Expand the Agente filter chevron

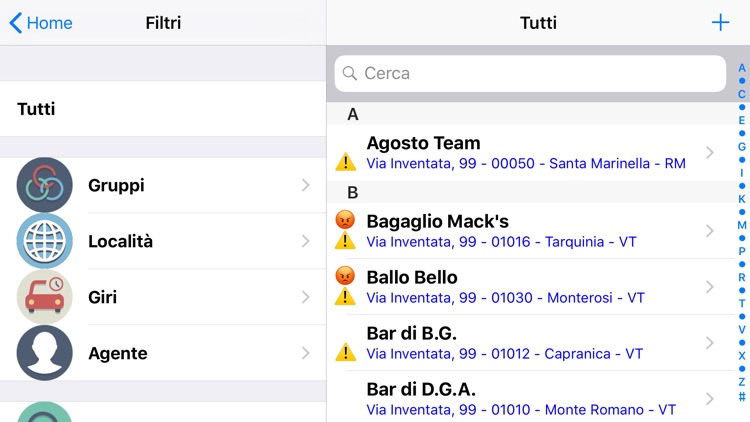point(306,353)
